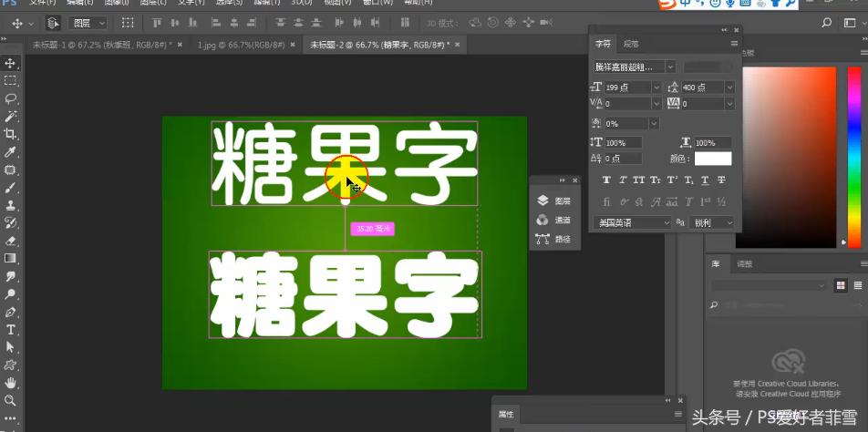The height and width of the screenshot is (432, 868).
Task: Close the 未标题-2 document tab
Action: pyautogui.click(x=458, y=45)
